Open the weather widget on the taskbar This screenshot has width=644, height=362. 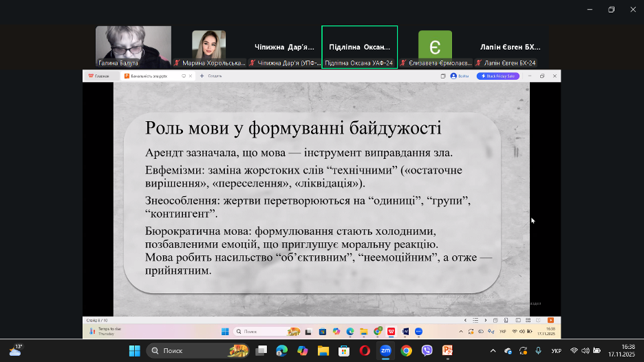(15, 350)
